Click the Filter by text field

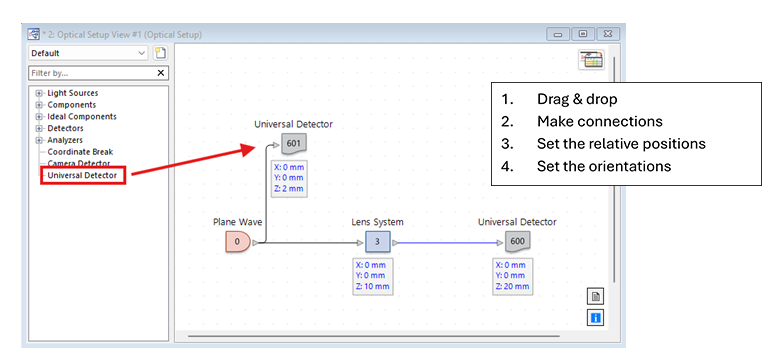click(x=92, y=73)
